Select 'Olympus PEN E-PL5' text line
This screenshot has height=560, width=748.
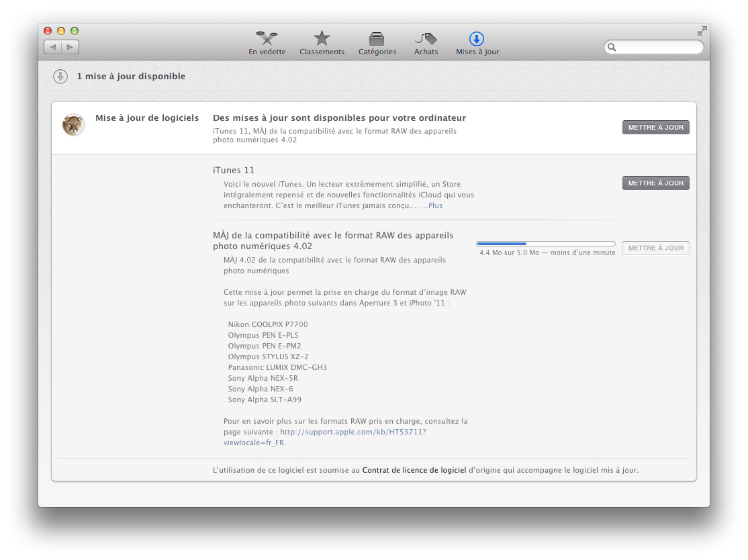point(263,335)
